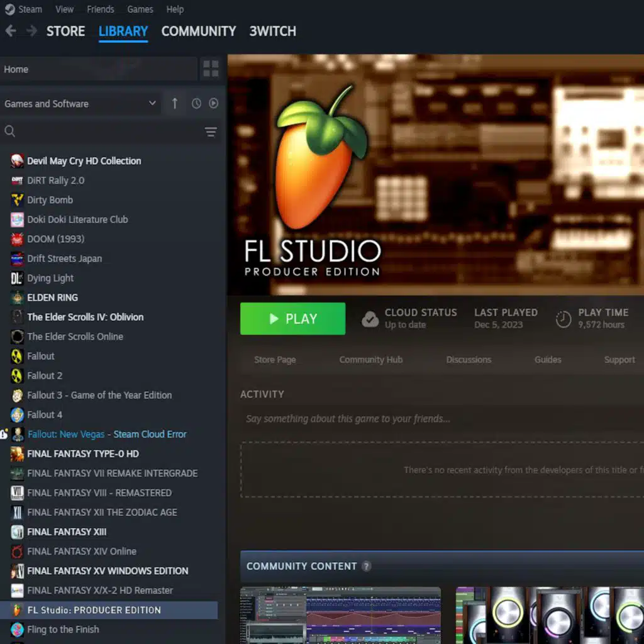This screenshot has height=644, width=644.
Task: Click the DOOM (1993) game icon
Action: click(x=17, y=239)
